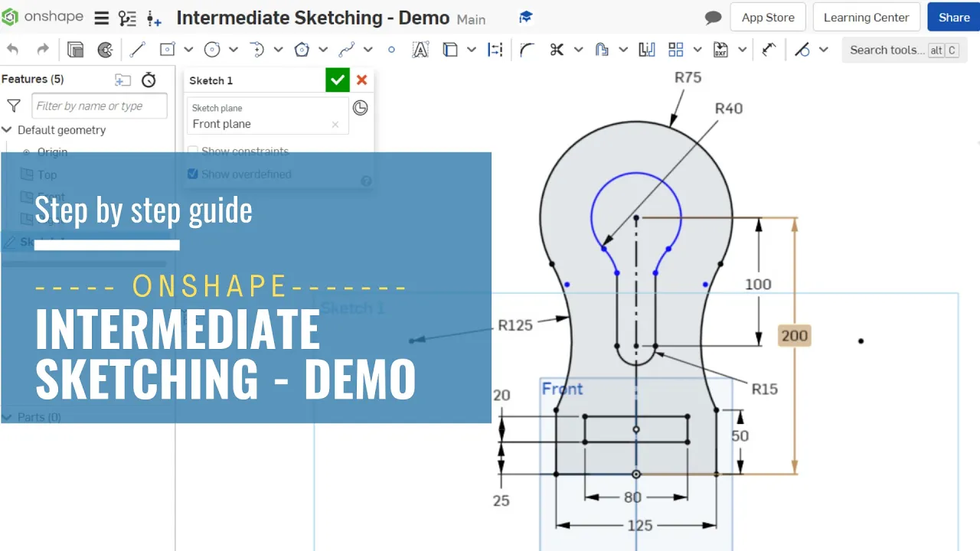This screenshot has height=551, width=980.
Task: Select the Line sketch tool
Action: tap(137, 50)
